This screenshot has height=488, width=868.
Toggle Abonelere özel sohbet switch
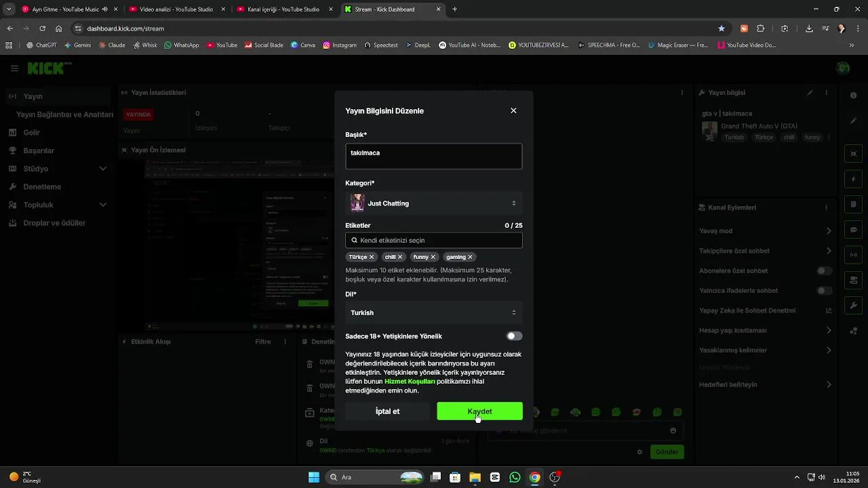coord(824,270)
